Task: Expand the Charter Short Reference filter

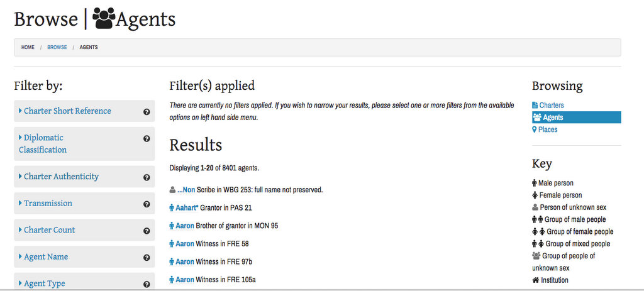Action: pyautogui.click(x=65, y=111)
